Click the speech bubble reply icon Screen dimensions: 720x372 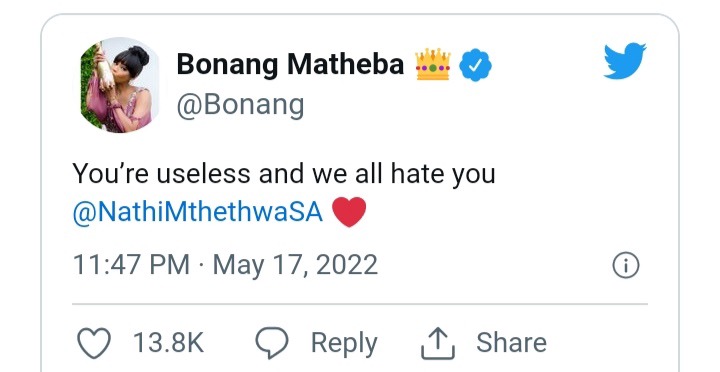click(x=272, y=343)
